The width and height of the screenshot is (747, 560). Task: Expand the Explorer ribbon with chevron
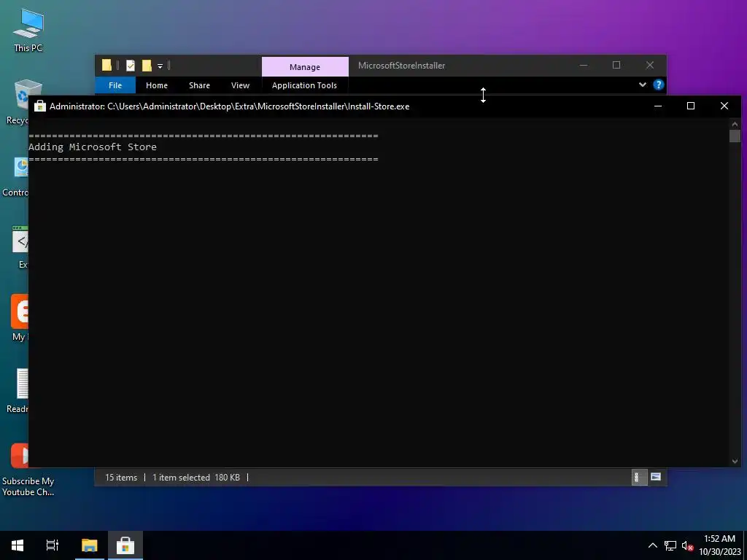click(x=643, y=85)
